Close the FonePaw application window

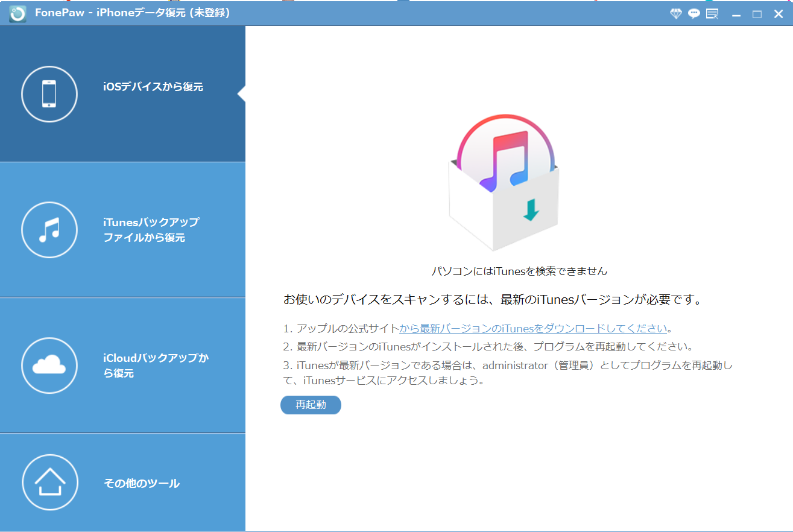[x=779, y=14]
